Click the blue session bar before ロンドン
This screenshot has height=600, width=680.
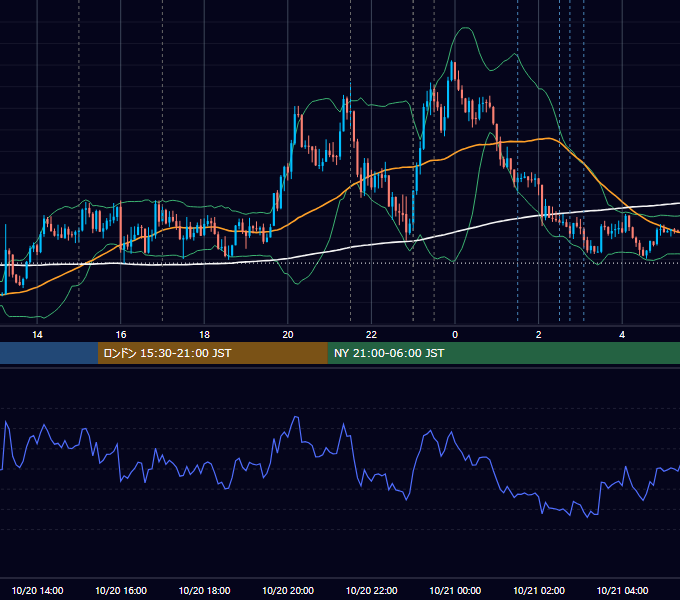click(49, 353)
